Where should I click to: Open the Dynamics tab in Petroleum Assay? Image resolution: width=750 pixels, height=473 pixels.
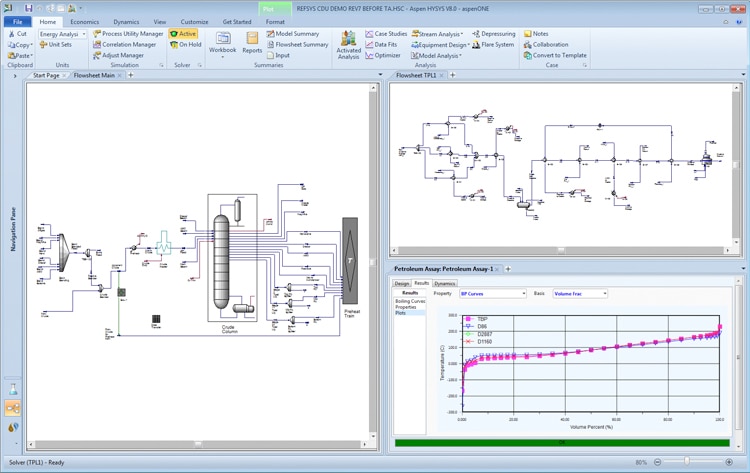444,284
